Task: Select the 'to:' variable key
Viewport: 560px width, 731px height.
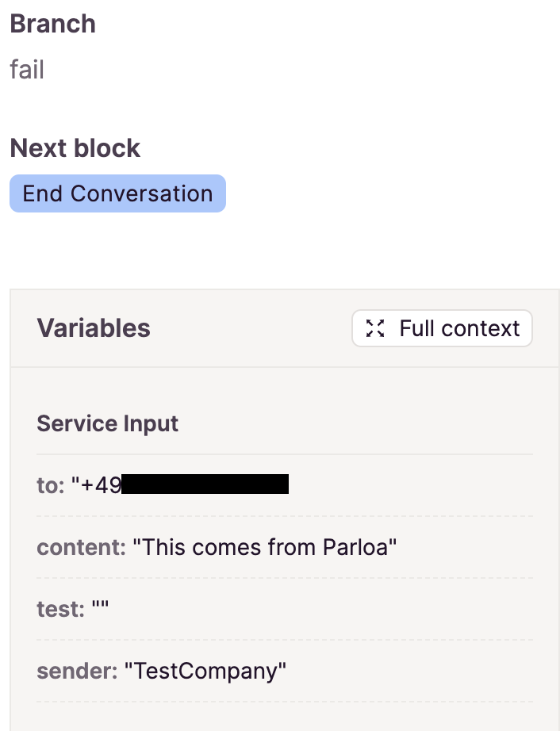Action: 51,485
